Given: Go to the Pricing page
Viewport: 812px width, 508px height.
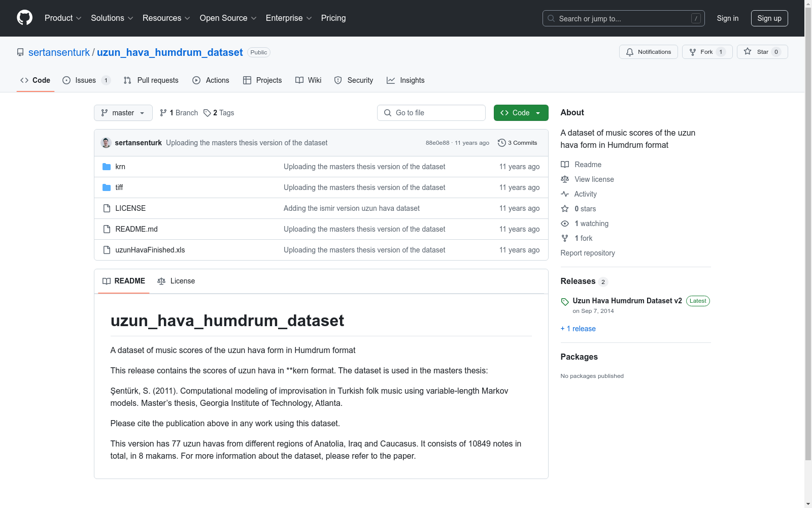Looking at the screenshot, I should tap(333, 18).
